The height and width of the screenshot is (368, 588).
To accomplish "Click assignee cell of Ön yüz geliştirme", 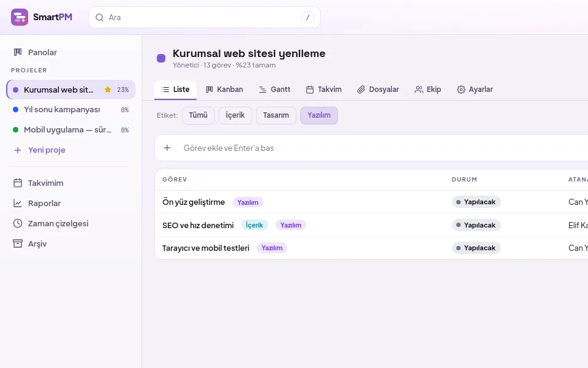I will click(578, 202).
